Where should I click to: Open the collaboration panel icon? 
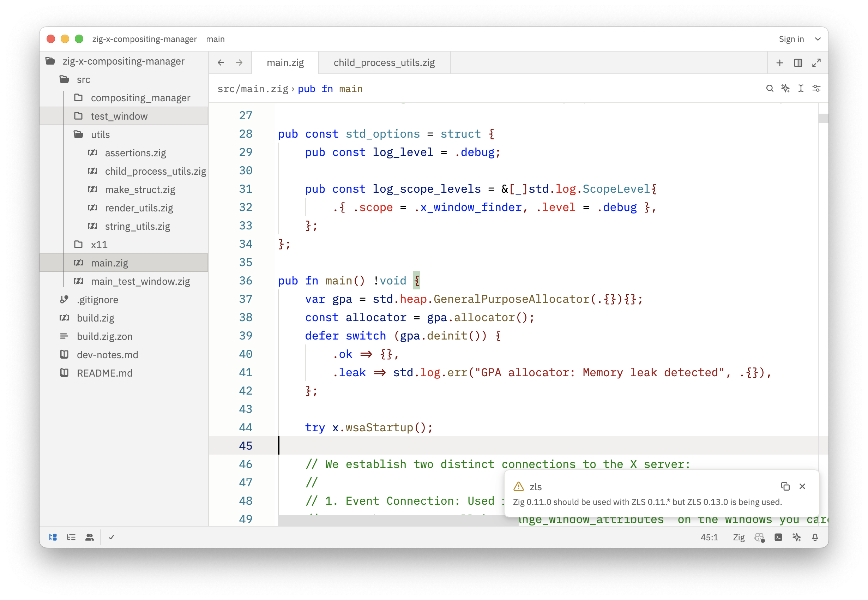click(89, 537)
